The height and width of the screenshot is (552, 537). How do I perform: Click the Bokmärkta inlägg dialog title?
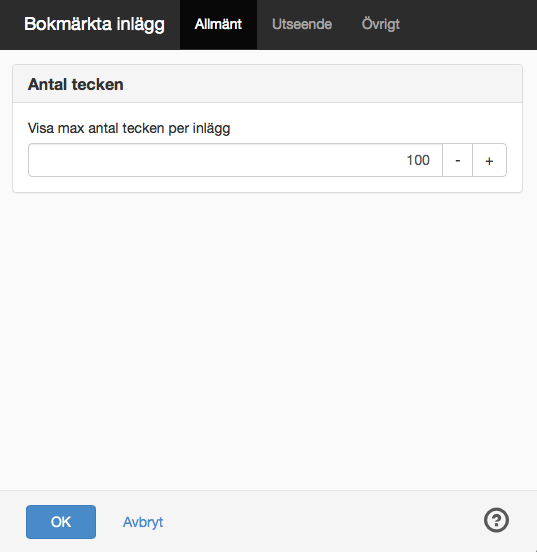click(94, 24)
